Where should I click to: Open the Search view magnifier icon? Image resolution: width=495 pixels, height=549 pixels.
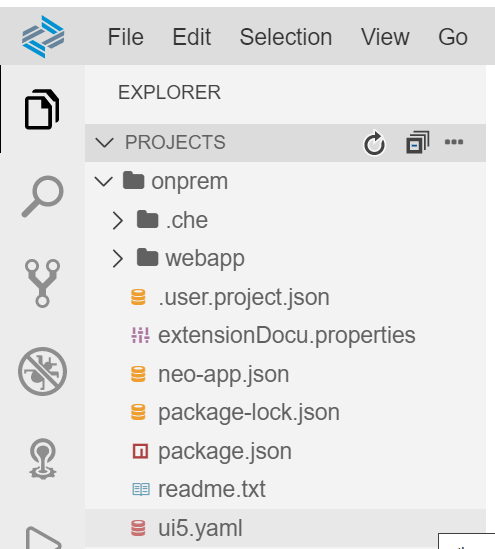(x=42, y=196)
